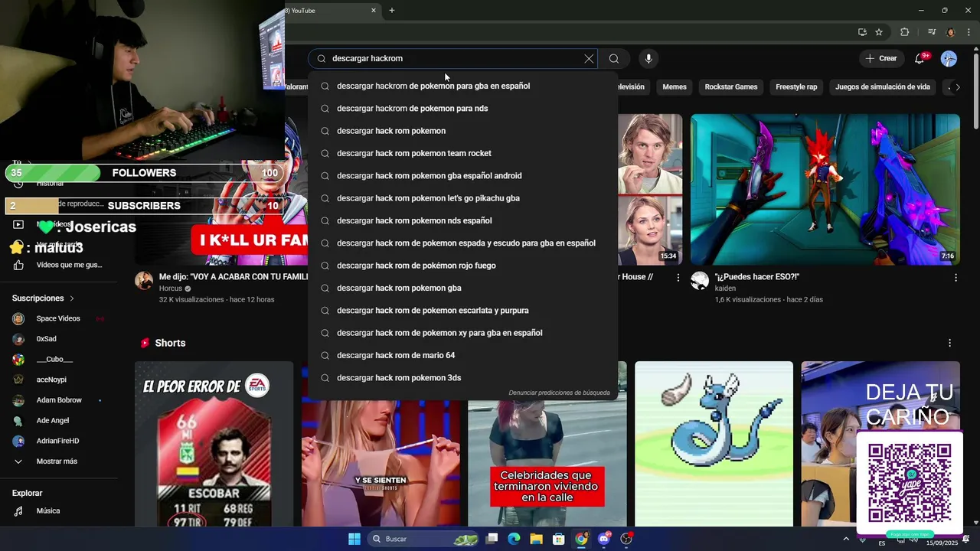The image size is (980, 551).
Task: Click Denunciar predicciones de búsqueda link
Action: pos(559,393)
